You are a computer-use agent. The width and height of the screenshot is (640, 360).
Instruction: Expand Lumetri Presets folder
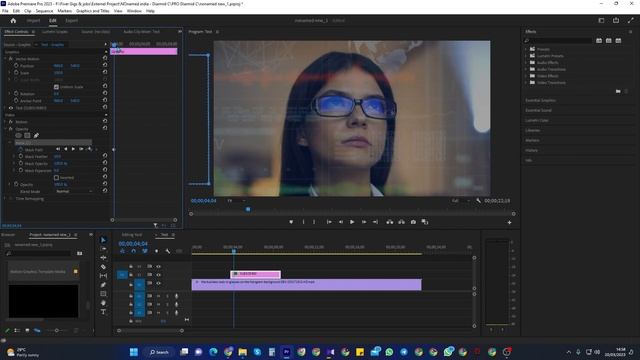pyautogui.click(x=527, y=56)
